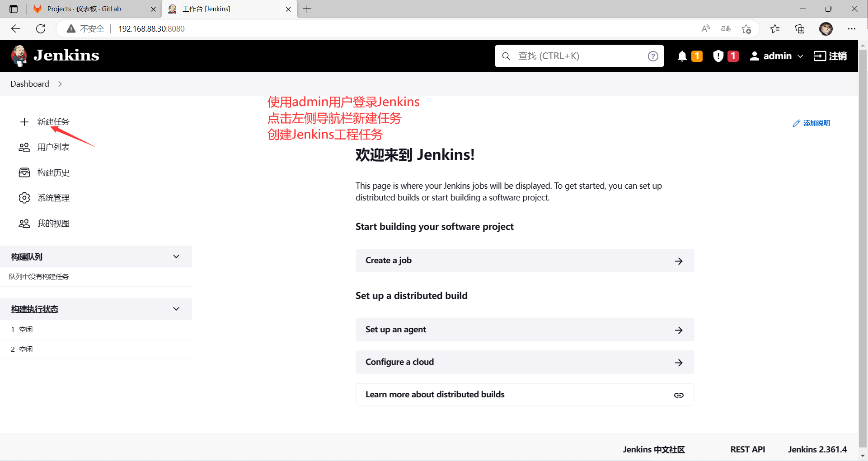Click the 构建队列 panel header
Screen dimensions: 868x461
[x=96, y=256]
